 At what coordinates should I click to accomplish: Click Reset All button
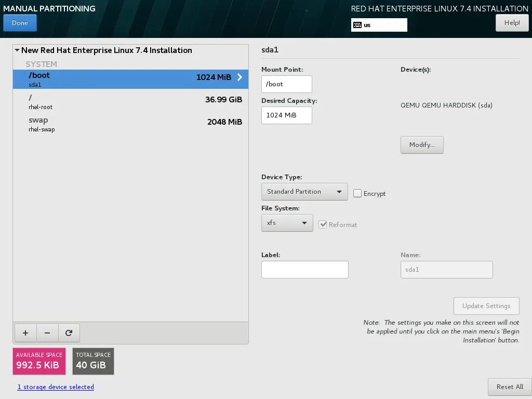pyautogui.click(x=510, y=387)
